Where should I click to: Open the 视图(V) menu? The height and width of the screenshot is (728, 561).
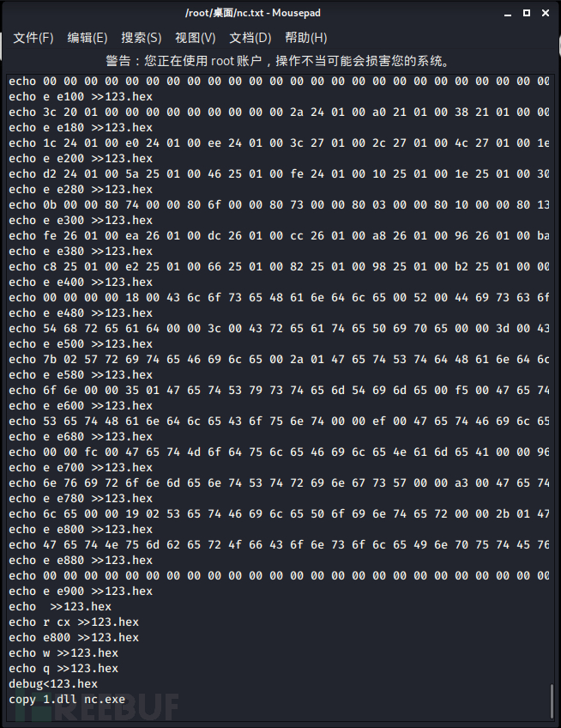(196, 38)
